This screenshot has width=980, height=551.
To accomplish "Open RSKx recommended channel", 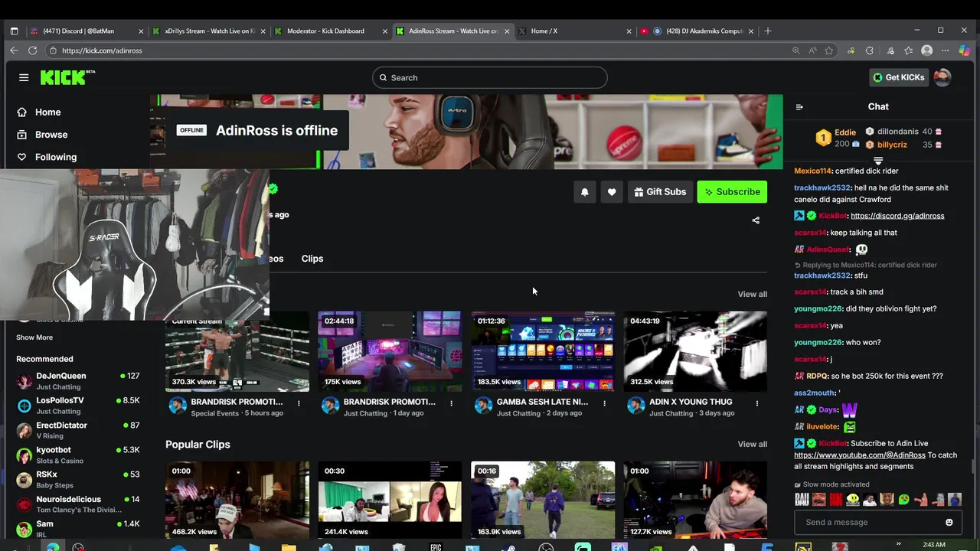I will point(78,480).
